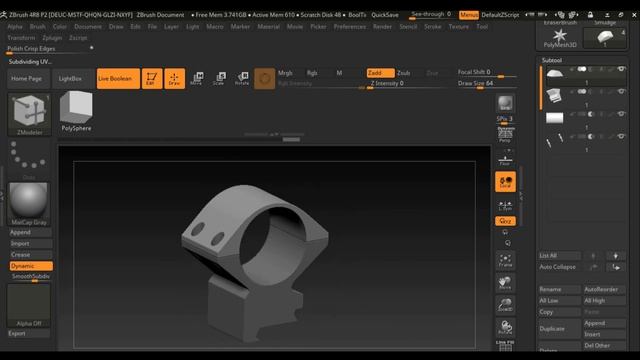Image resolution: width=640 pixels, height=360 pixels.
Task: Click the Move canvas hand icon
Action: point(505,283)
